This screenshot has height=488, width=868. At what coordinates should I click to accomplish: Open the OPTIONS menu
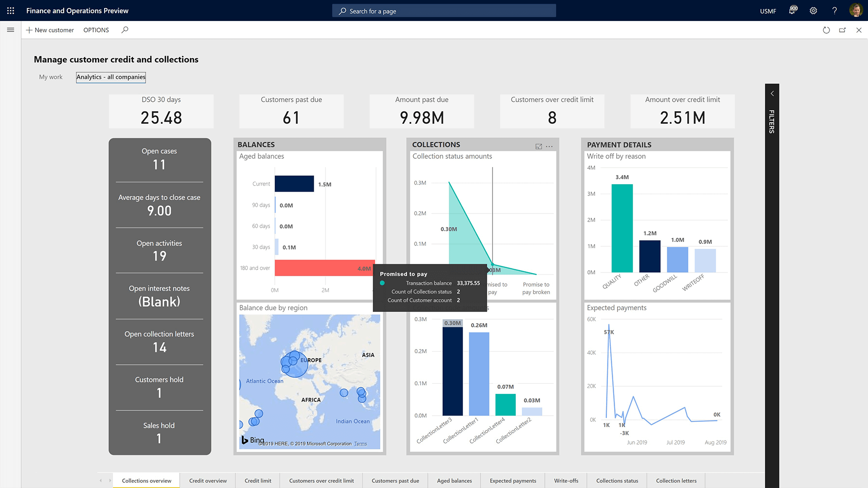(x=96, y=30)
